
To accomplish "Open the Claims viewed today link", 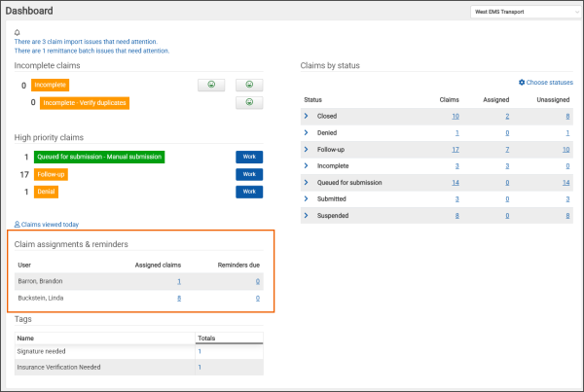I will click(x=47, y=223).
